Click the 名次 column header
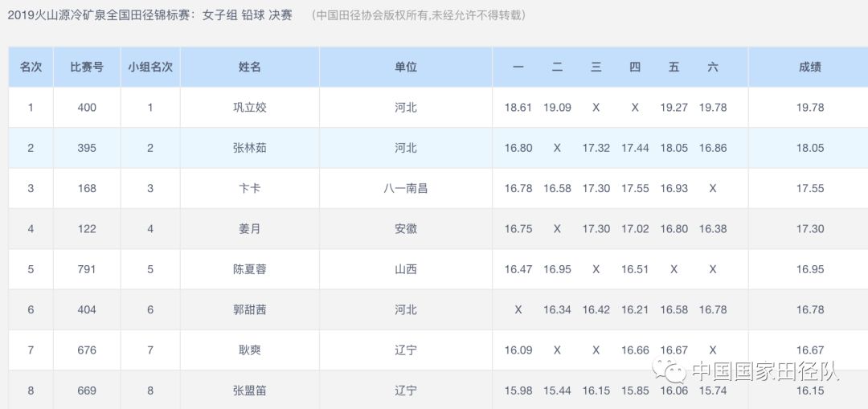Viewport: 868px width, 409px height. (x=31, y=67)
